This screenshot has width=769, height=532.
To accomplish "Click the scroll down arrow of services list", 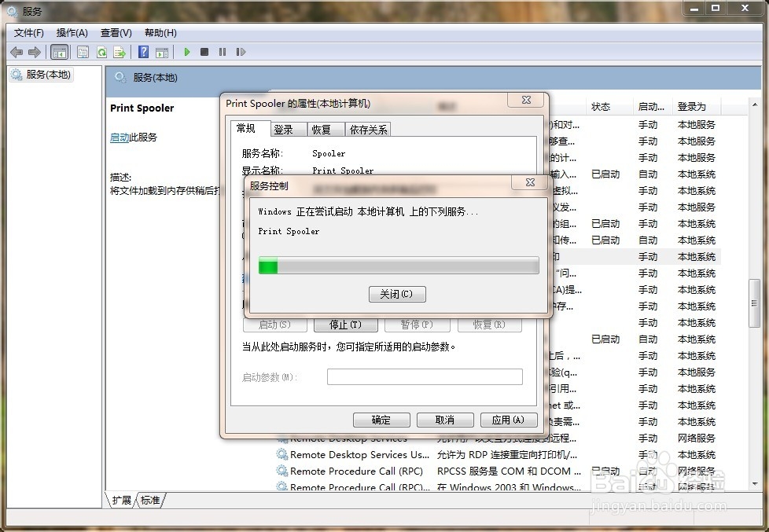I will (754, 483).
